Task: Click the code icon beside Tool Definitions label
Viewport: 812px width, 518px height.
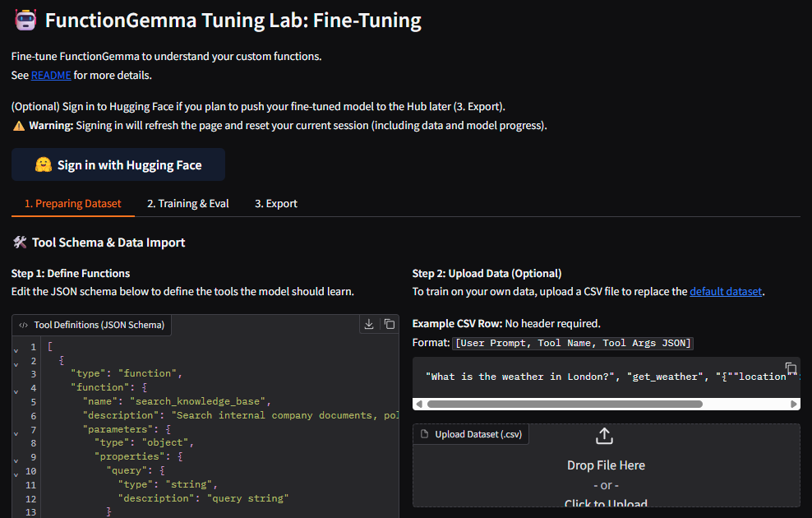Action: tap(23, 325)
